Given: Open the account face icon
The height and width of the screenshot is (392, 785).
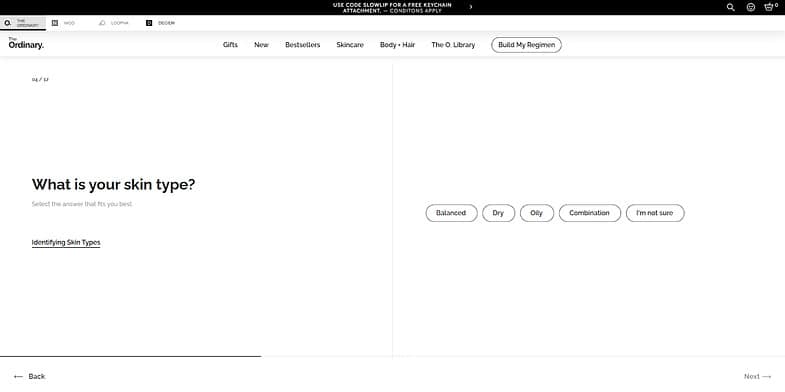Looking at the screenshot, I should pyautogui.click(x=750, y=7).
